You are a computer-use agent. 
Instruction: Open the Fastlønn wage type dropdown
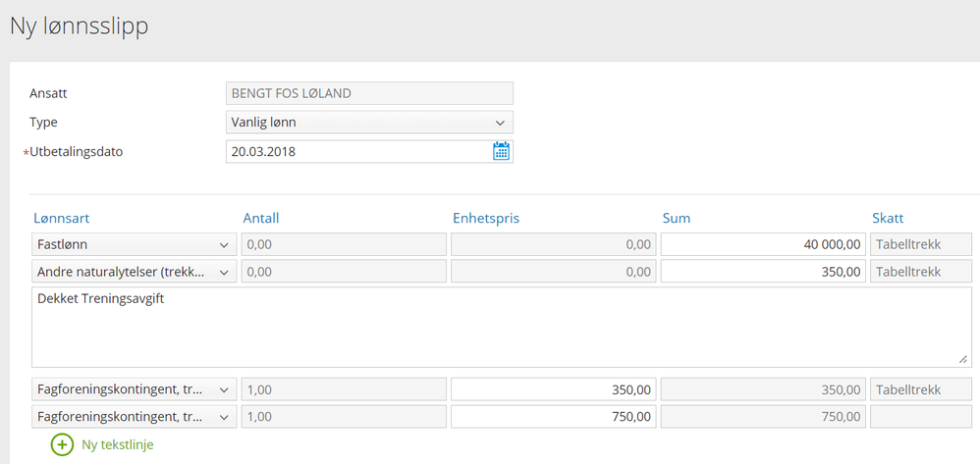tap(135, 244)
